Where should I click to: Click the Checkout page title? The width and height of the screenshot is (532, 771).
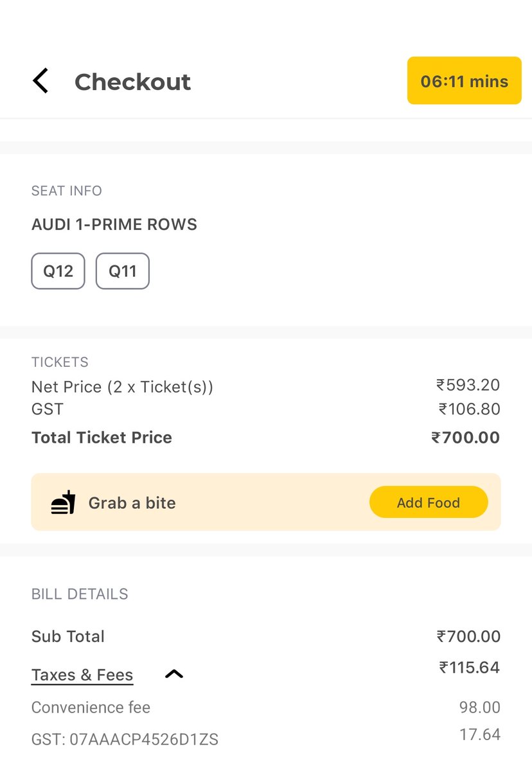pyautogui.click(x=132, y=82)
